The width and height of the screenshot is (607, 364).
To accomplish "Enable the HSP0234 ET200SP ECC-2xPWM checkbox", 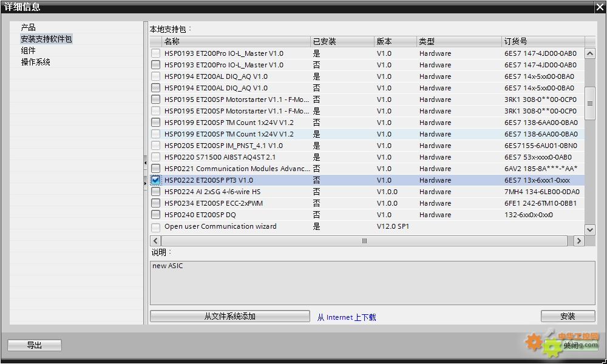I will click(155, 203).
